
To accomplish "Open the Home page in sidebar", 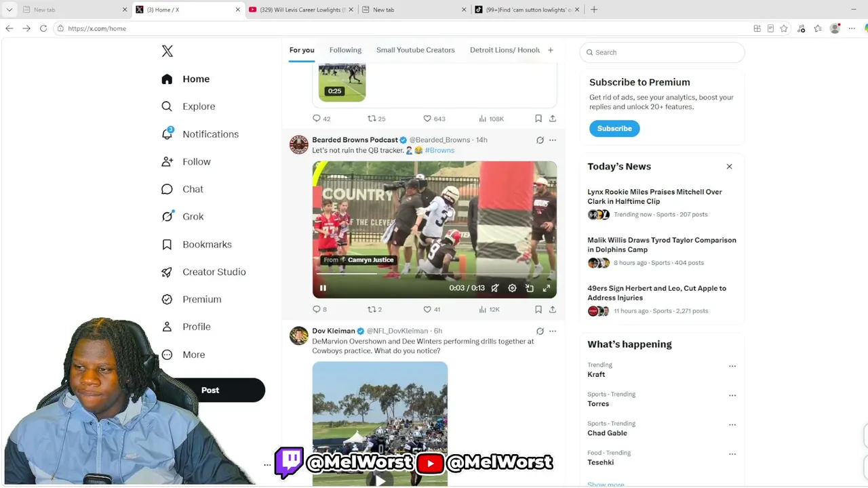I will point(186,79).
